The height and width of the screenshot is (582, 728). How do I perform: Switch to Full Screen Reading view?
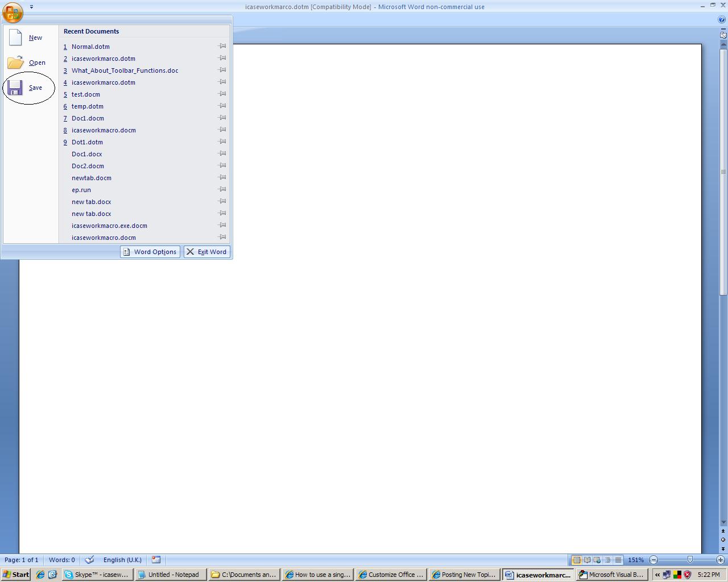(587, 560)
